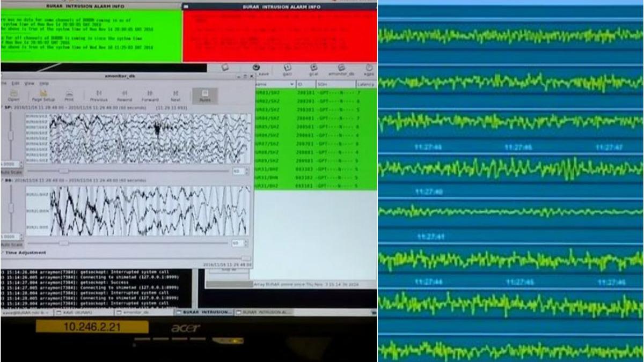Launch amonitor_db from the desktop icons
Image resolution: width=644 pixels, height=362 pixels.
coord(341,68)
